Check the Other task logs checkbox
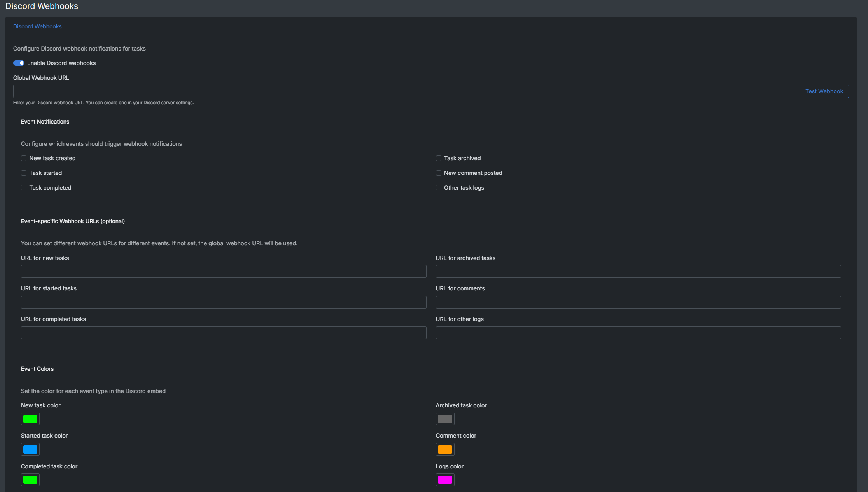This screenshot has width=868, height=492. (438, 188)
